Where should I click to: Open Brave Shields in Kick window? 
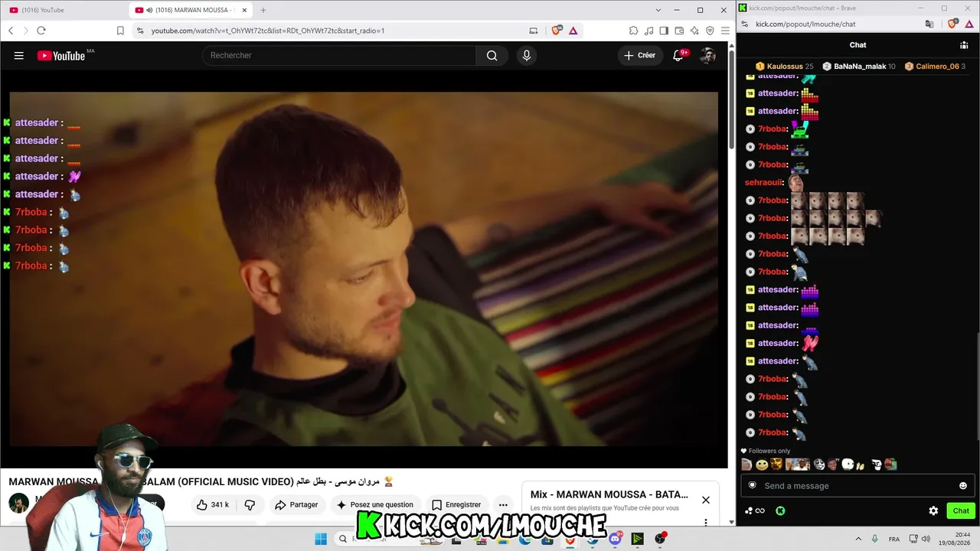[952, 24]
